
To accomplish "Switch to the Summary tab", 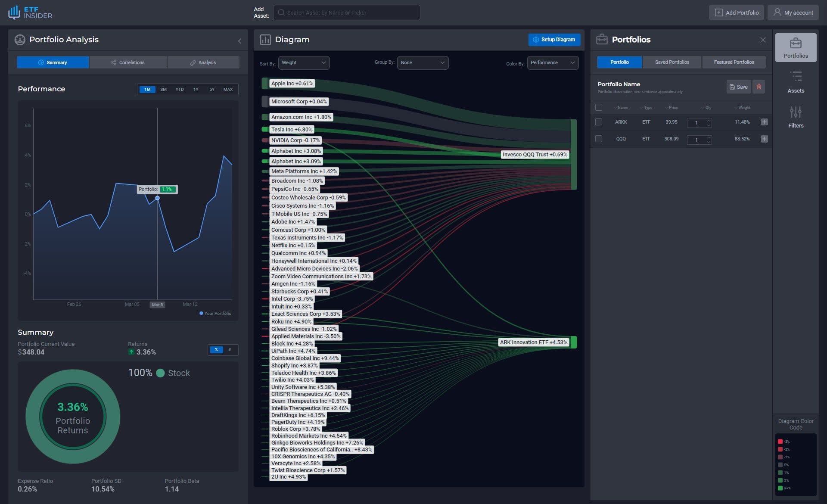I will pos(53,62).
